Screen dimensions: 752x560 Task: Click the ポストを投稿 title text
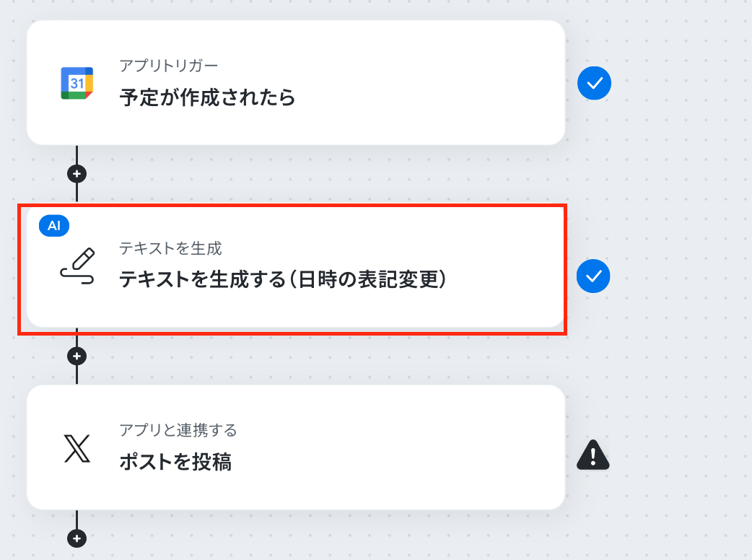(x=175, y=462)
